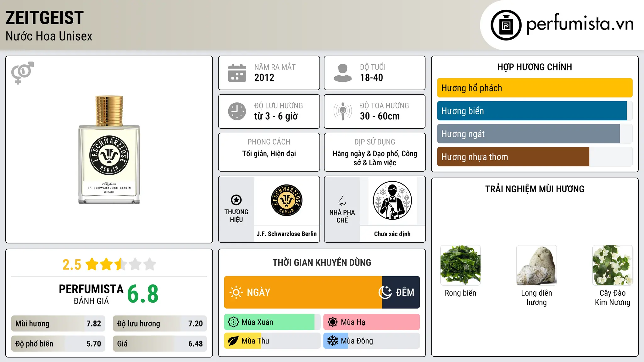Click the moon icon next to Đêm
644x362 pixels.
(x=385, y=292)
